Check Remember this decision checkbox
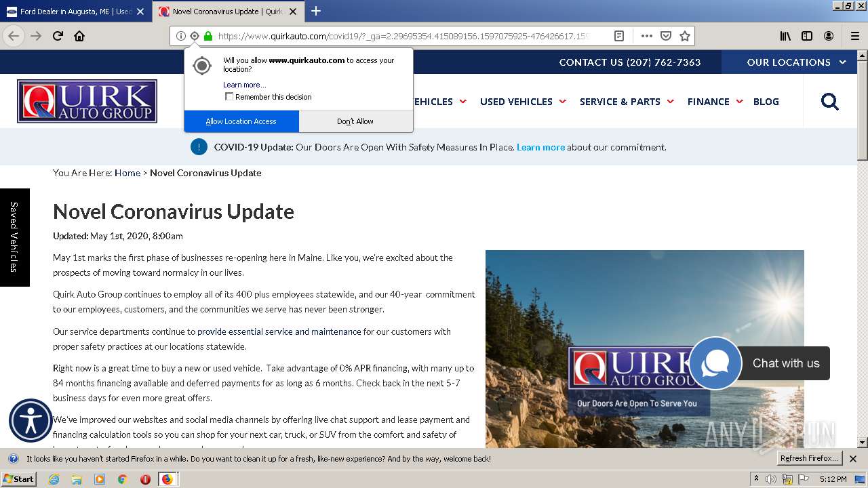This screenshot has width=868, height=488. click(x=229, y=97)
